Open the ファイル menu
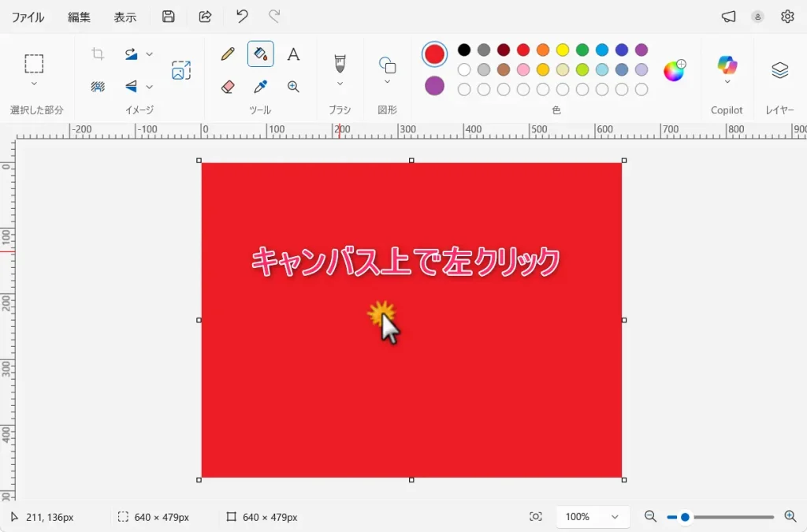Screen dimensions: 807x532 click(28, 17)
